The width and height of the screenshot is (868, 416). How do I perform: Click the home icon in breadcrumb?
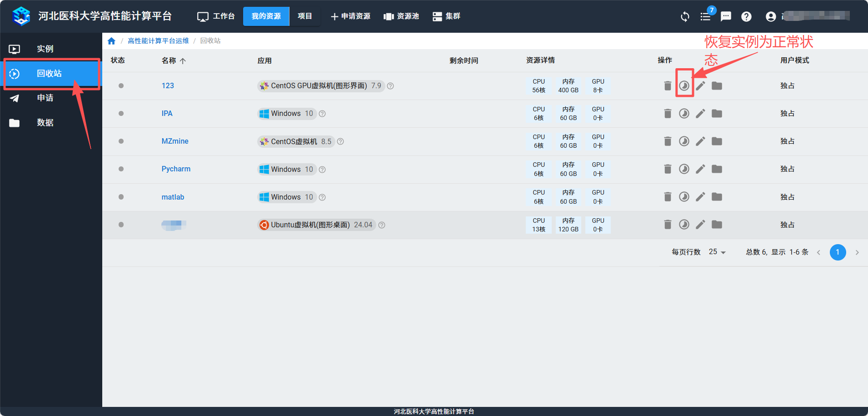pos(111,41)
